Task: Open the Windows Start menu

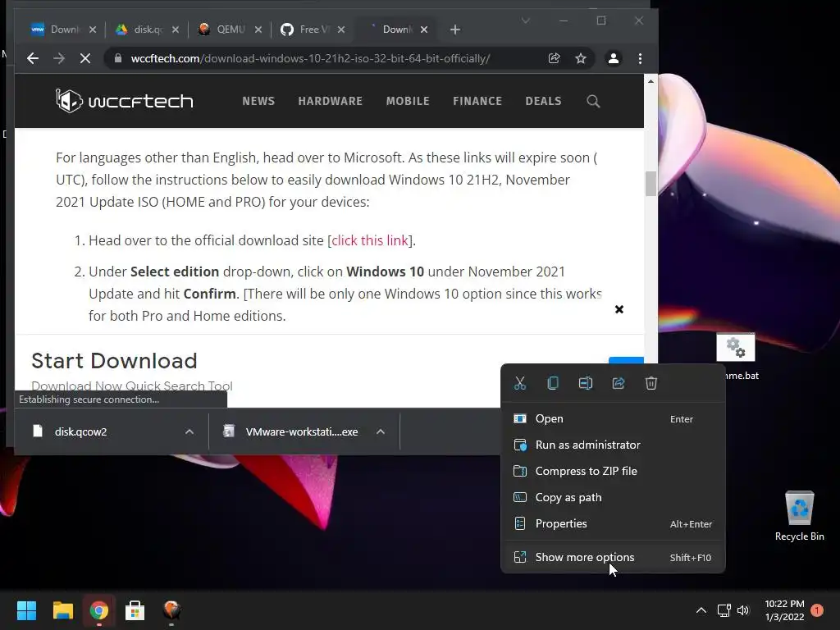Action: [x=26, y=610]
